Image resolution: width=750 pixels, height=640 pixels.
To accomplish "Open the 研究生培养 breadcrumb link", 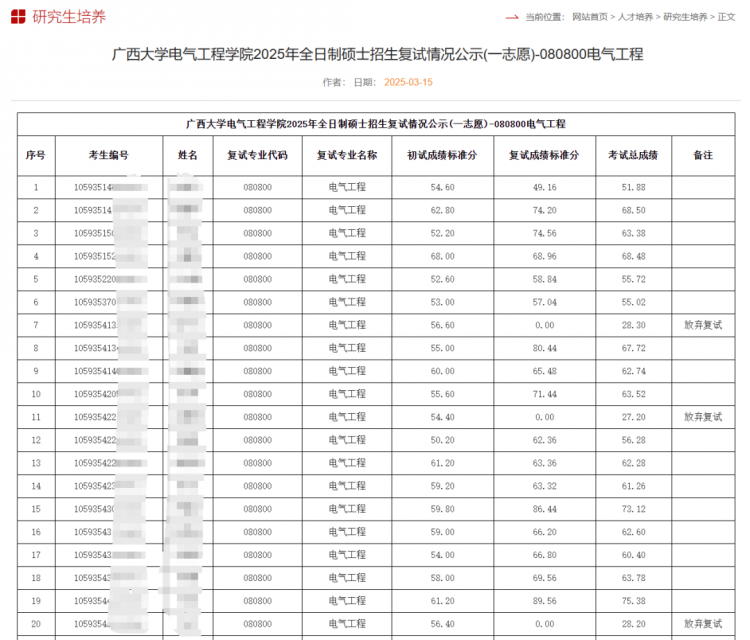I will (x=685, y=17).
